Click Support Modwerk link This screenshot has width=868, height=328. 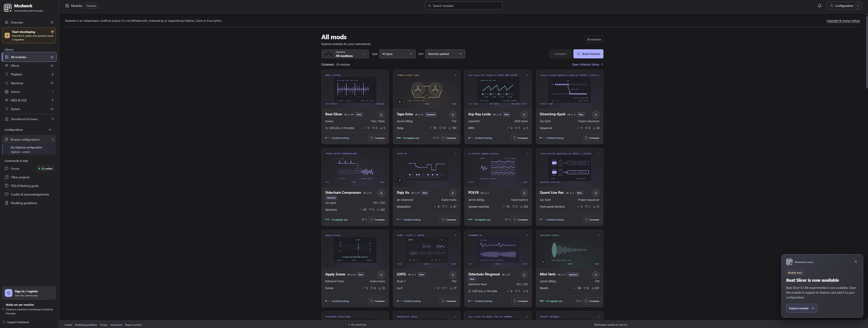[x=16, y=322]
